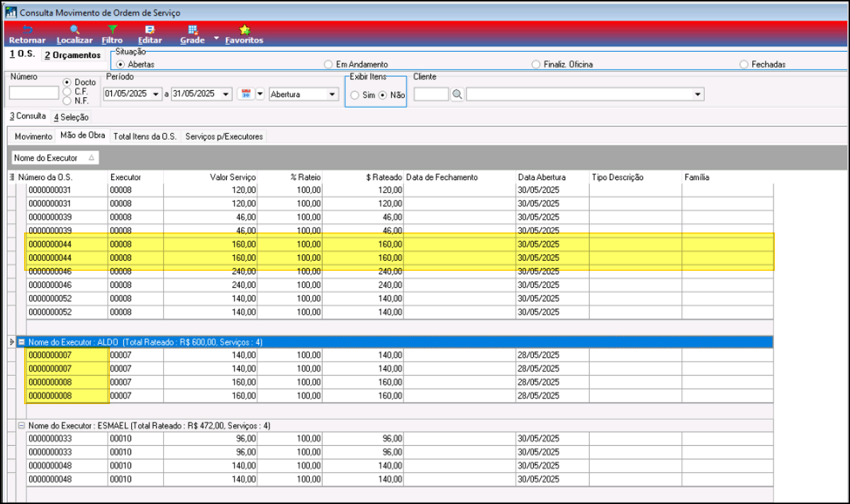Select first row of O.S. 0000000007
Viewport: 850px width, 504px height.
coord(400,355)
